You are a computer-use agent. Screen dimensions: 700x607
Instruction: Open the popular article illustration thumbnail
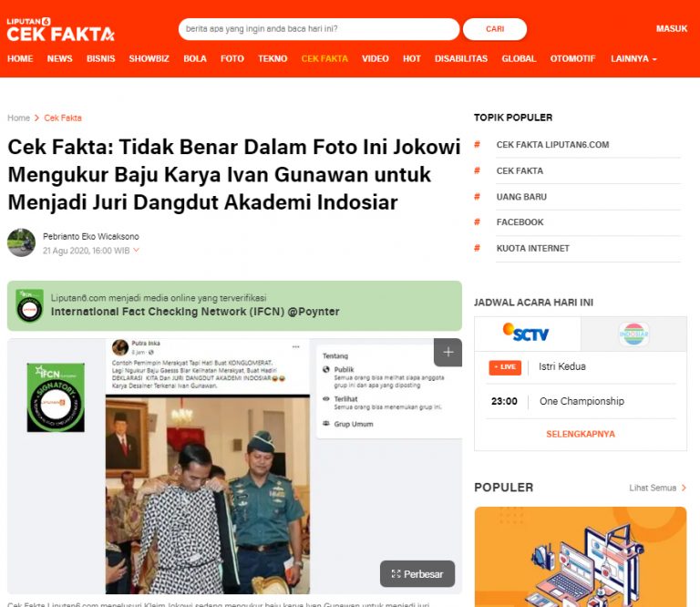[581, 557]
